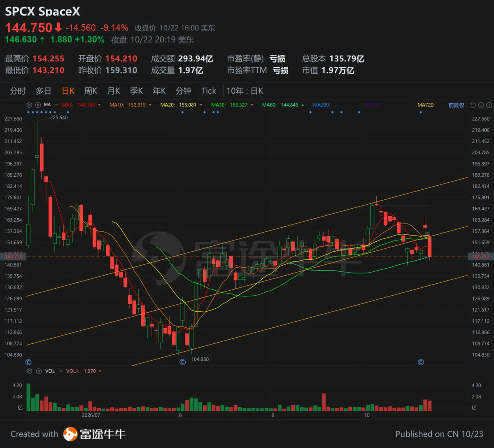
Task: Switch to the 多日 multi-day tab
Action: 43,91
